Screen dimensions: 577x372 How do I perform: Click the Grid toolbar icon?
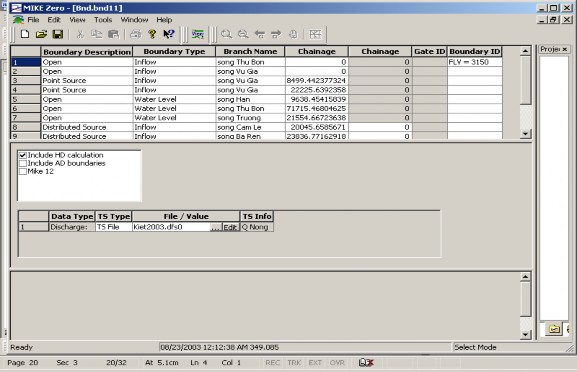point(315,34)
